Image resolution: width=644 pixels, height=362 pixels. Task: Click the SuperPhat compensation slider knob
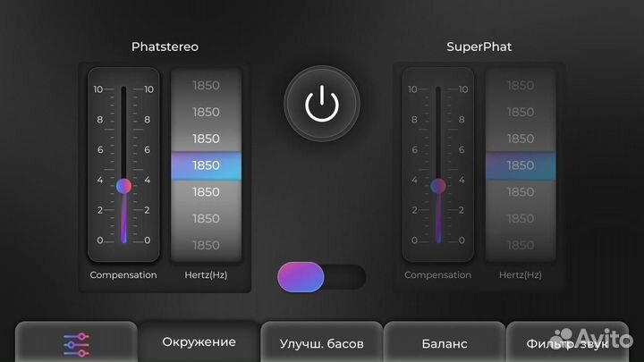[438, 186]
